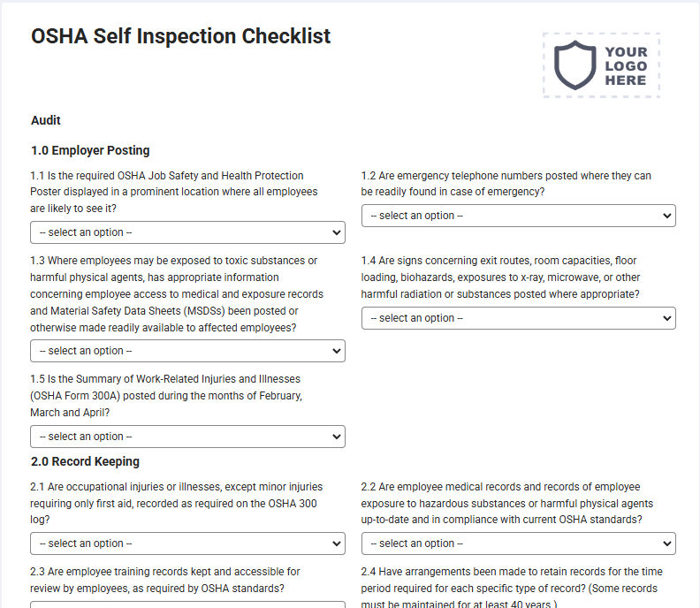The width and height of the screenshot is (700, 608).
Task: Click the 1.0 Employer Posting heading
Action: (90, 150)
